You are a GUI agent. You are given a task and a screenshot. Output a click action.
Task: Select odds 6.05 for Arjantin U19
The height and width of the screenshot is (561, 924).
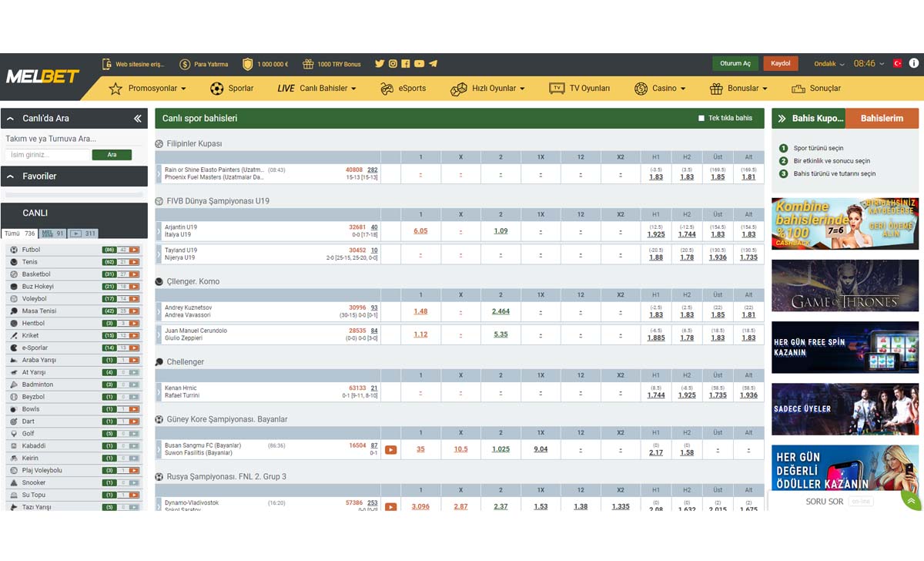[420, 231]
